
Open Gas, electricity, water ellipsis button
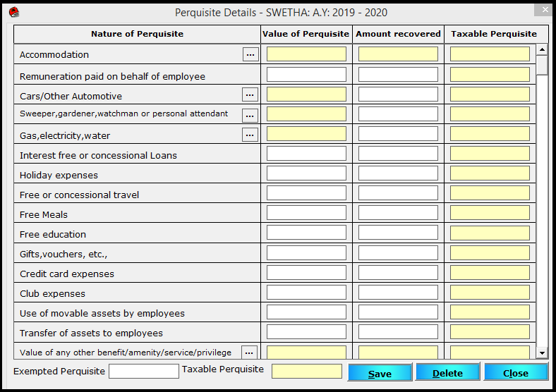tap(250, 135)
